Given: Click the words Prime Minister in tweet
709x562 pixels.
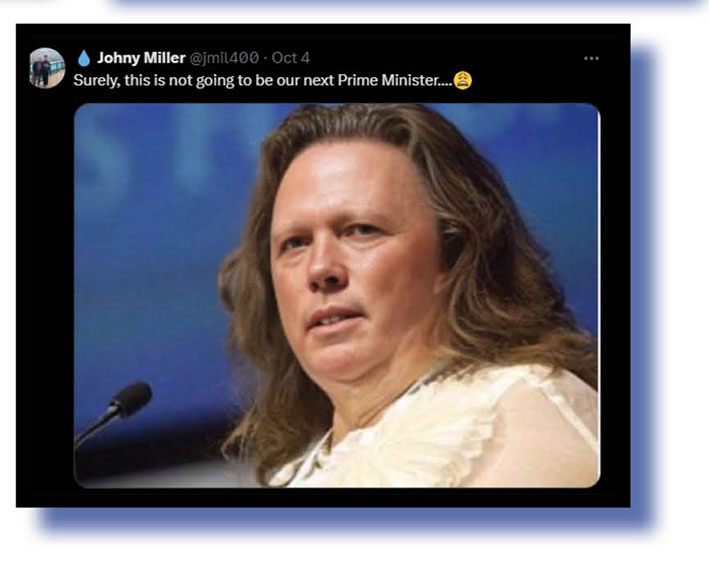Looking at the screenshot, I should 387,80.
